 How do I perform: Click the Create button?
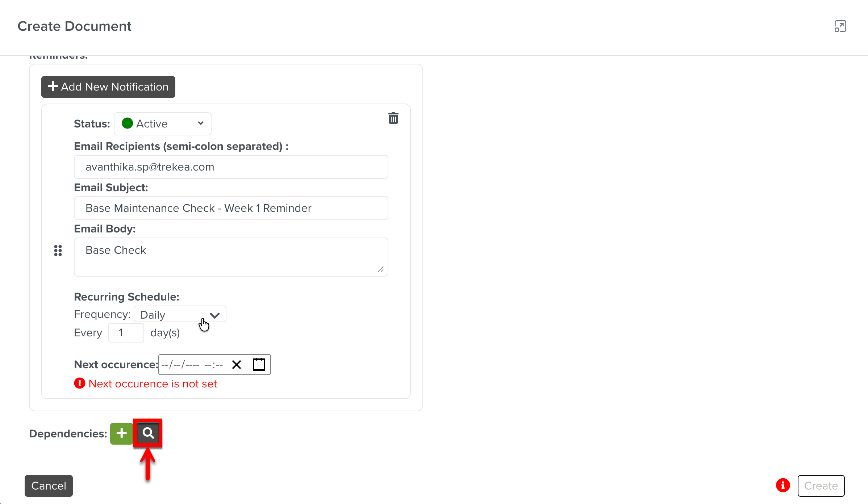coord(821,486)
